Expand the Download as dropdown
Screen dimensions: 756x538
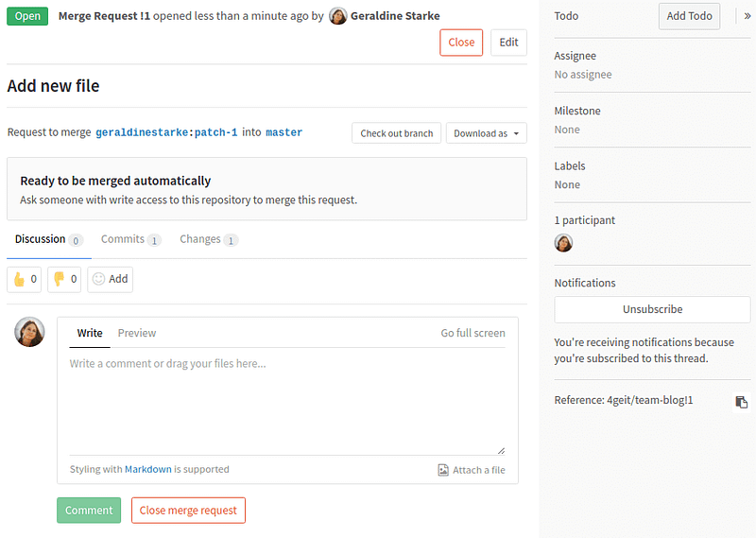486,133
